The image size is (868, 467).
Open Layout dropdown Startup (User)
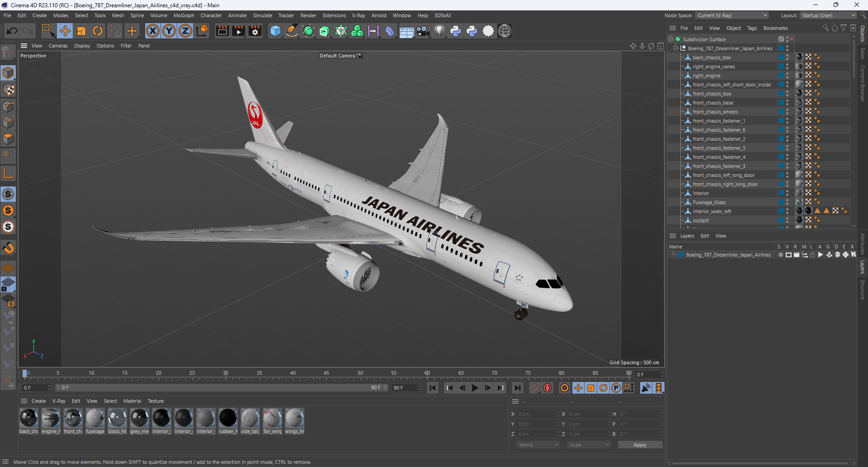(x=828, y=15)
